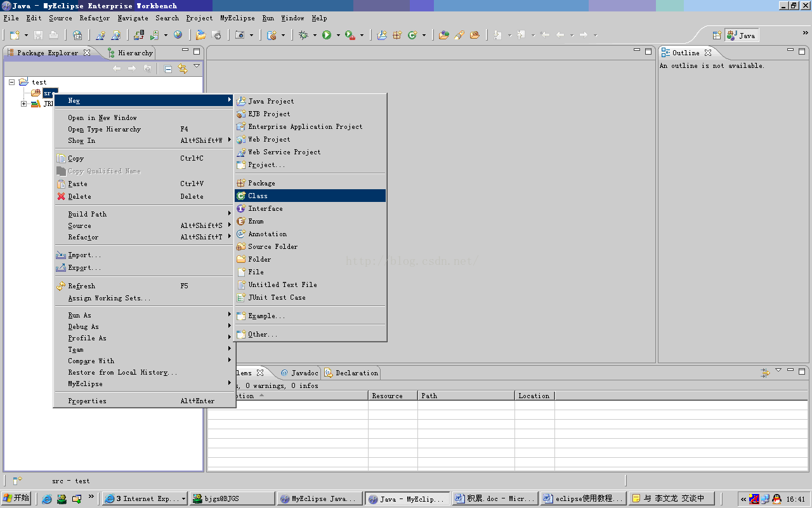Click the Start button on taskbar
Image resolution: width=812 pixels, height=508 pixels.
pyautogui.click(x=17, y=498)
